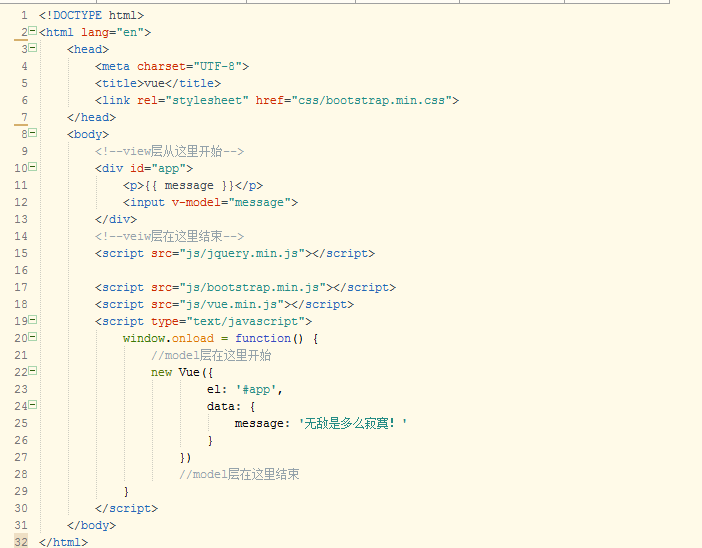Click the v-model attribute on input

[x=196, y=202]
